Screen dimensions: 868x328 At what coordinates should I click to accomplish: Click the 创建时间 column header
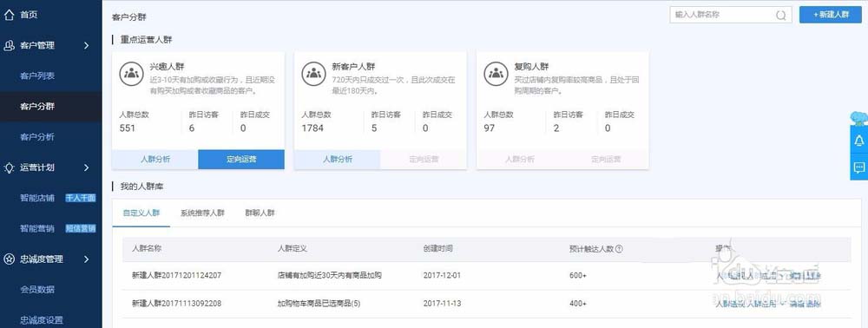437,249
